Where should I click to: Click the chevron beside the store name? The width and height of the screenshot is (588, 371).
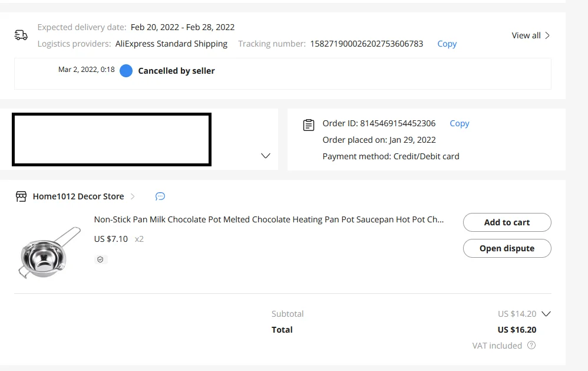point(133,196)
